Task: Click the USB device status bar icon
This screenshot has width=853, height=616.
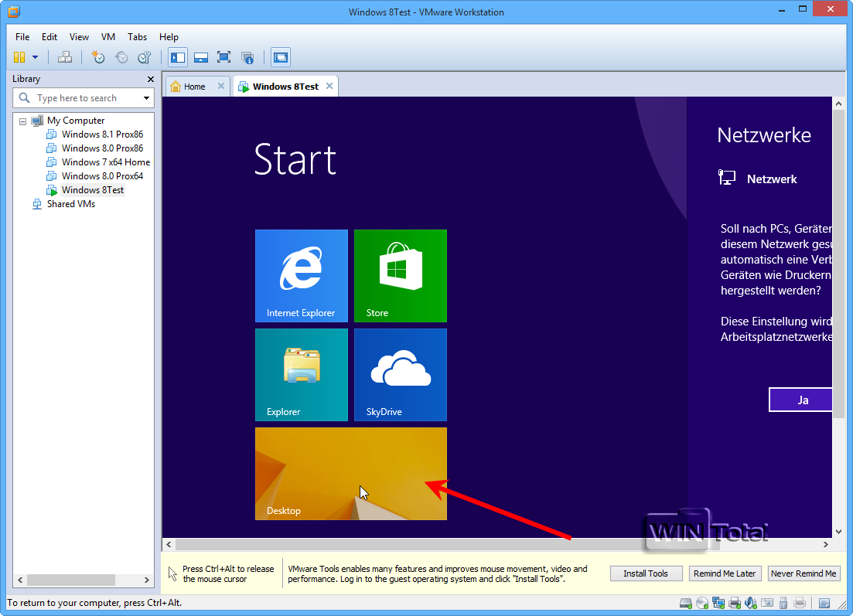Action: coord(783,603)
